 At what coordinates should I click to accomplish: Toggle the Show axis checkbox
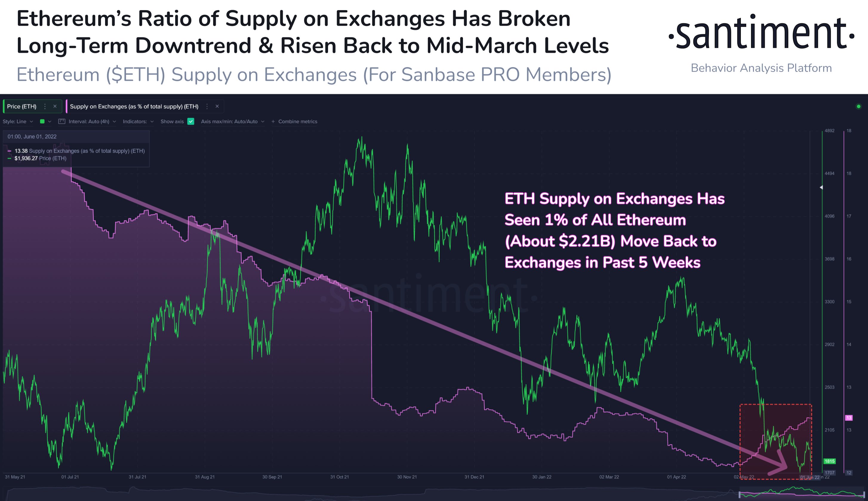tap(191, 122)
